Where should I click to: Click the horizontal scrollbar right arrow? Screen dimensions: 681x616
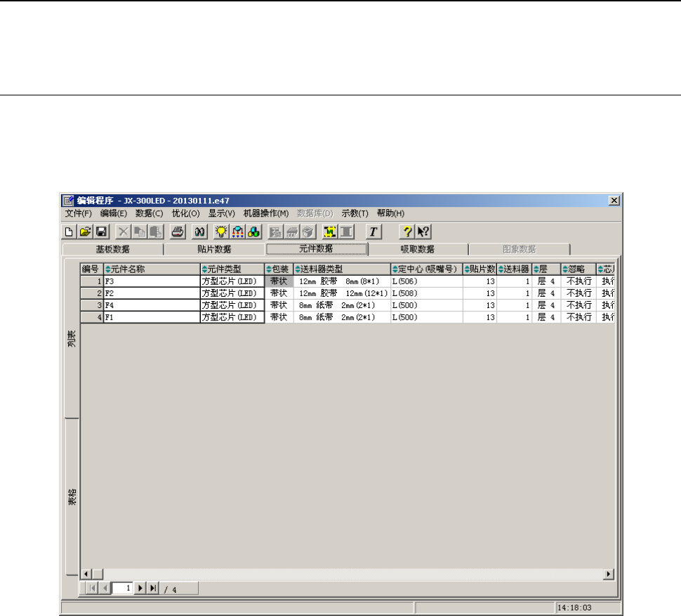click(609, 574)
